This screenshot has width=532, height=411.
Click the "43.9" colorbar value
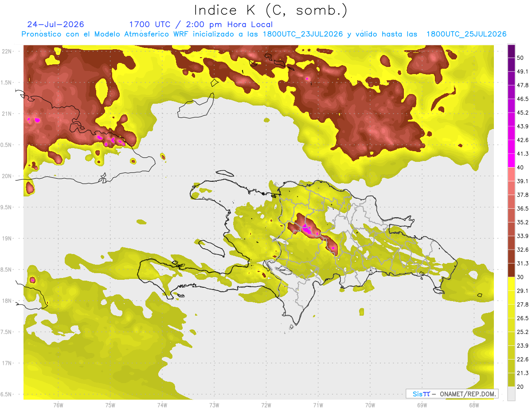pyautogui.click(x=523, y=126)
